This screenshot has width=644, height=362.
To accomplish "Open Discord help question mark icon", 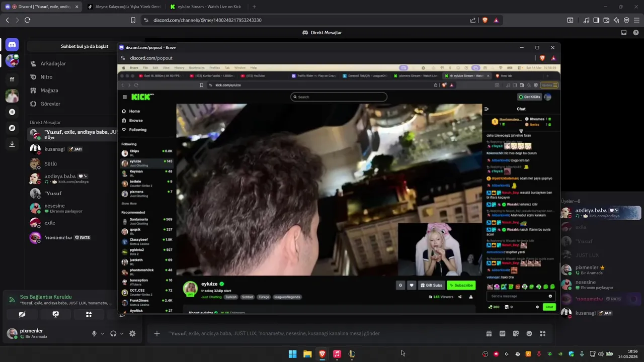I will pyautogui.click(x=636, y=33).
